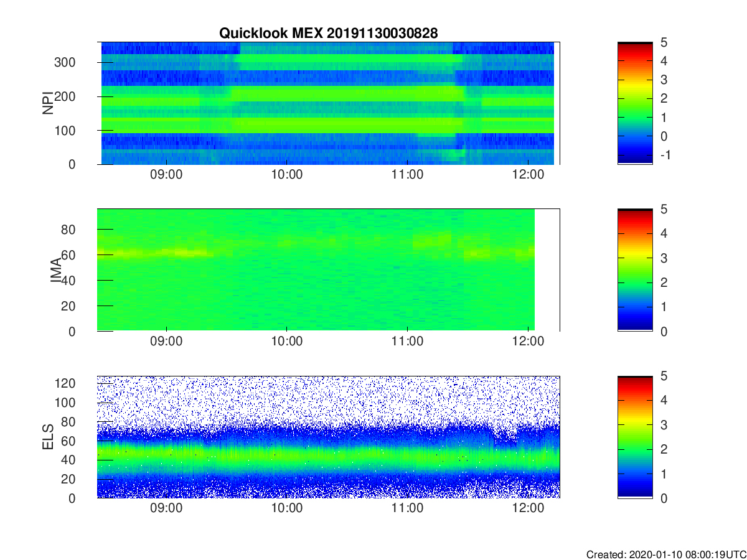Screen dimensions: 747x560
Task: Click the 4 label on ELS colorbar
Action: tap(663, 400)
